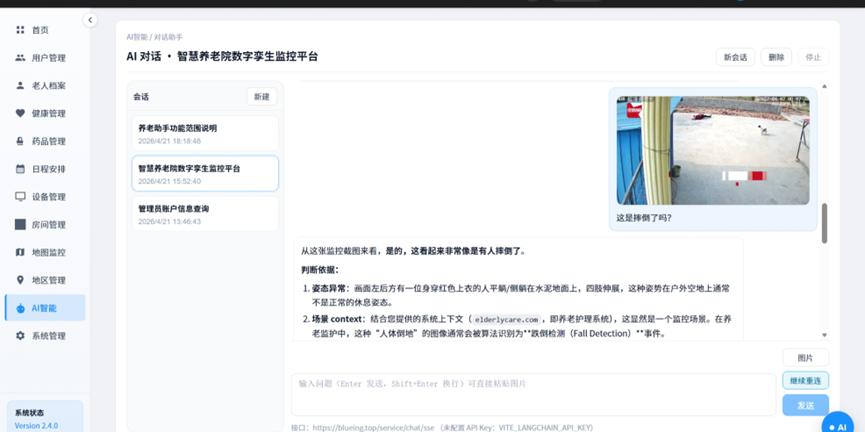Click the 用户管理 people icon
This screenshot has height=432, width=865.
(x=20, y=57)
